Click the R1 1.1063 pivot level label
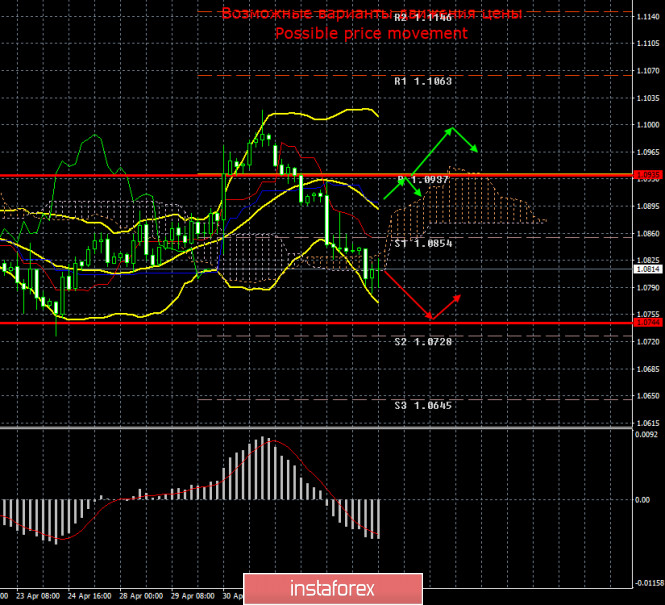Viewport: 665px width, 605px height. point(423,81)
